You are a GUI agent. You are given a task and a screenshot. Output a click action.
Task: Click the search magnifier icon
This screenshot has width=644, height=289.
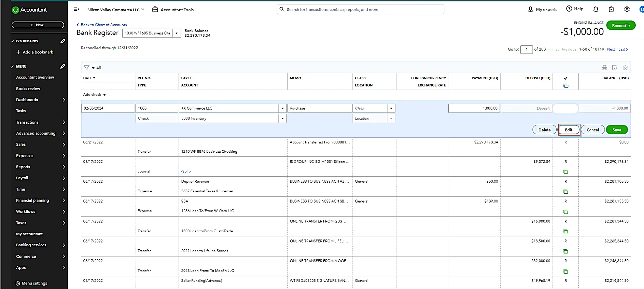pos(282,10)
